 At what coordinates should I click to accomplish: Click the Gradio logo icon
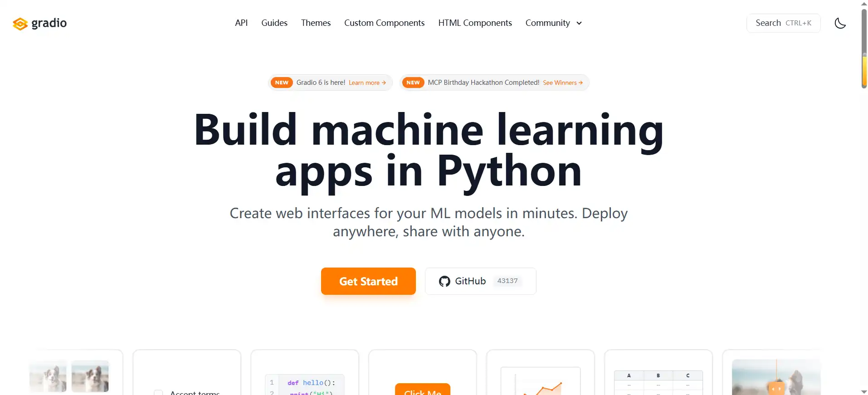click(x=20, y=24)
